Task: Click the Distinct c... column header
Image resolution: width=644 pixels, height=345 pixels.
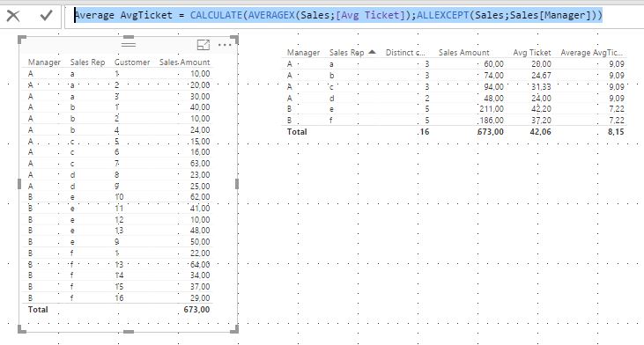Action: 405,53
